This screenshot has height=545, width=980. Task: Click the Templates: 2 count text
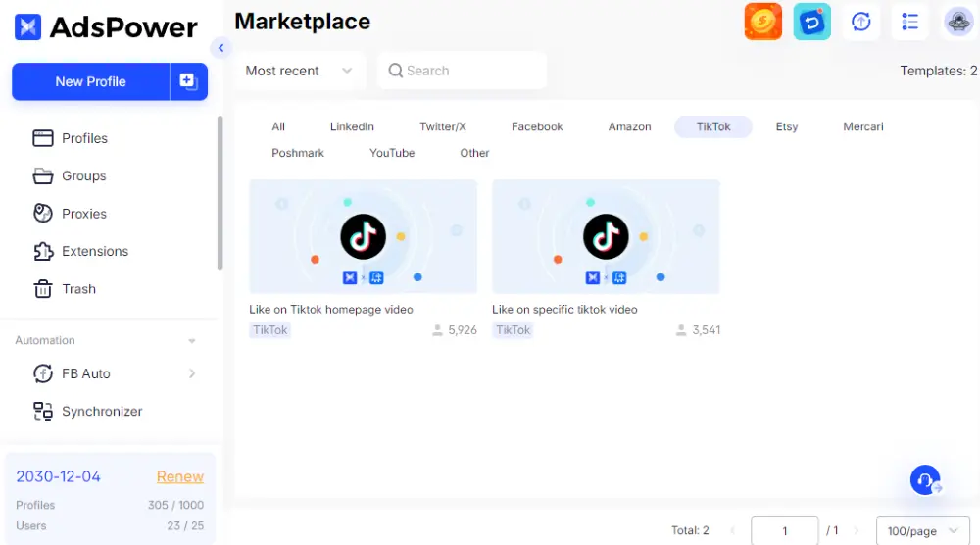coord(938,71)
